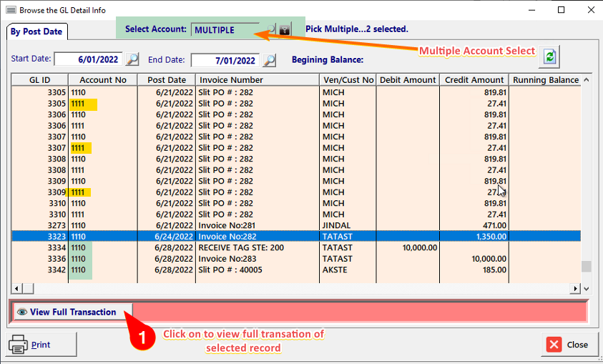Sort by Post Date column header

167,80
